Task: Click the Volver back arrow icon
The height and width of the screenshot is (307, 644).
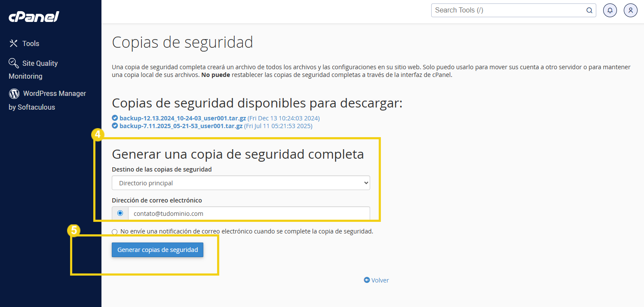Action: click(367, 280)
